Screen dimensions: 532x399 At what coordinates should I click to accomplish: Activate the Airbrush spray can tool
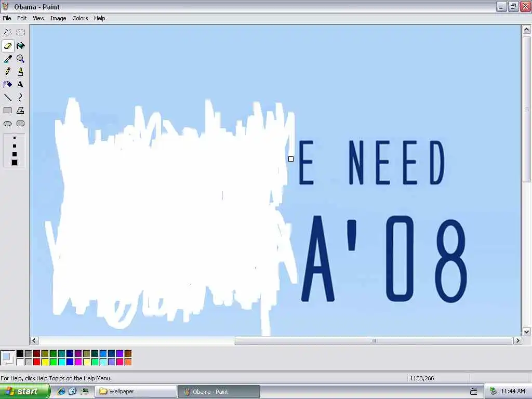point(7,85)
